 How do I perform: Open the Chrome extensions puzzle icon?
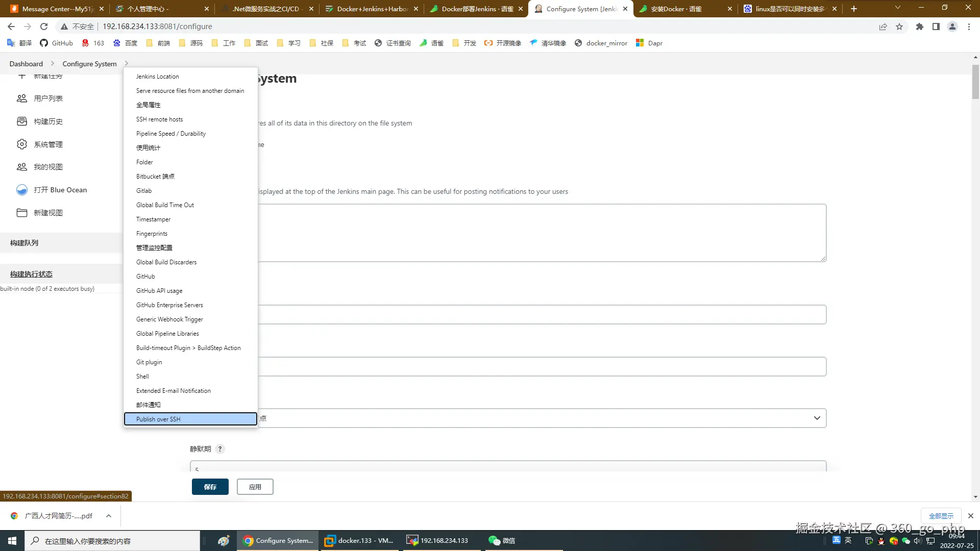tap(919, 27)
